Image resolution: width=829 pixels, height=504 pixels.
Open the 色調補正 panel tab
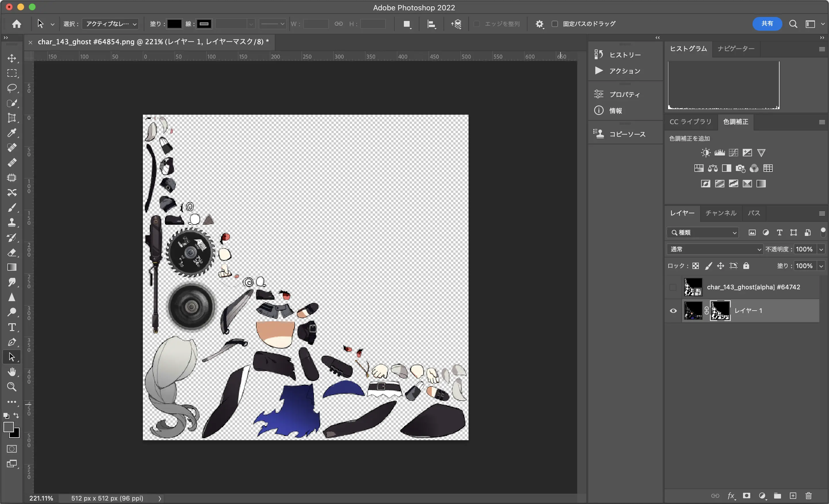click(736, 122)
